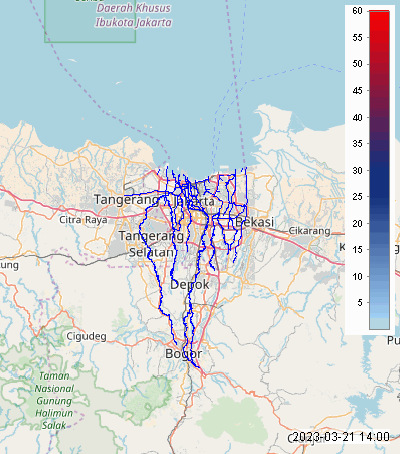Click the 45 tick on colorbar
This screenshot has width=400, height=454.
click(357, 91)
